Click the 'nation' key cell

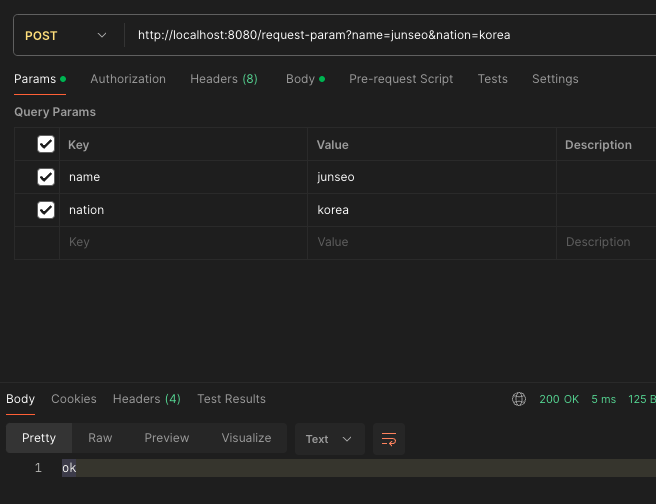coord(183,210)
